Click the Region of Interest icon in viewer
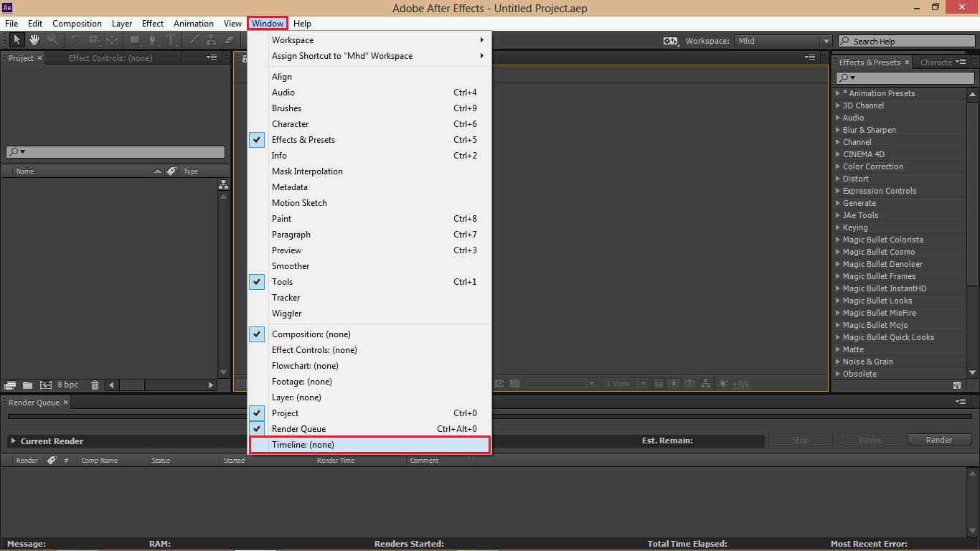This screenshot has height=551, width=980. (500, 384)
